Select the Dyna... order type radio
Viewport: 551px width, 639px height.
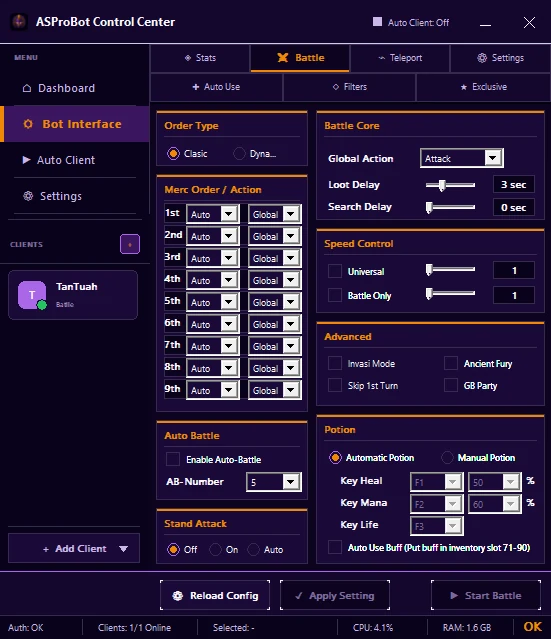(239, 154)
